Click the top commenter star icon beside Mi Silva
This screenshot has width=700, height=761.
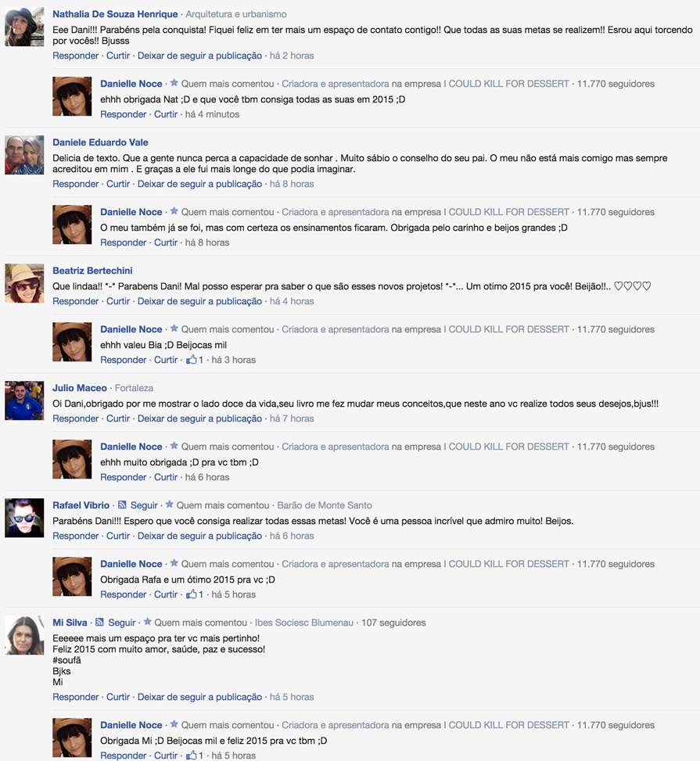[148, 622]
